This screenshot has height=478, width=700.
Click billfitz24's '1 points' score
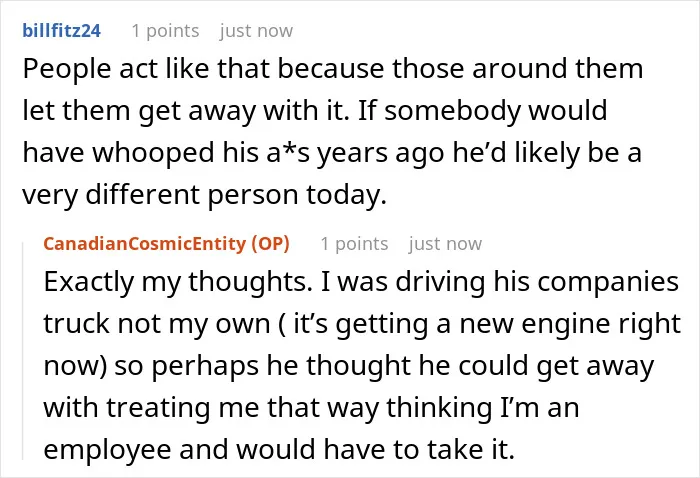point(165,31)
